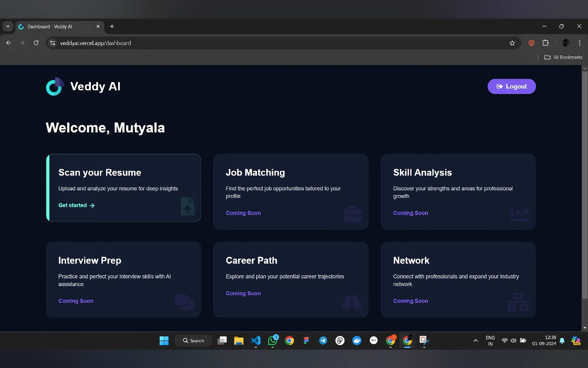588x368 pixels.
Task: Expand the tab search dropdown arrow
Action: tap(8, 26)
